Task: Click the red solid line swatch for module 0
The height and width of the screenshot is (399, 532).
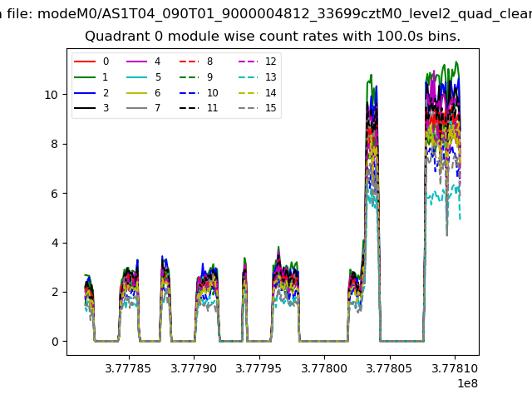Action: point(85,62)
